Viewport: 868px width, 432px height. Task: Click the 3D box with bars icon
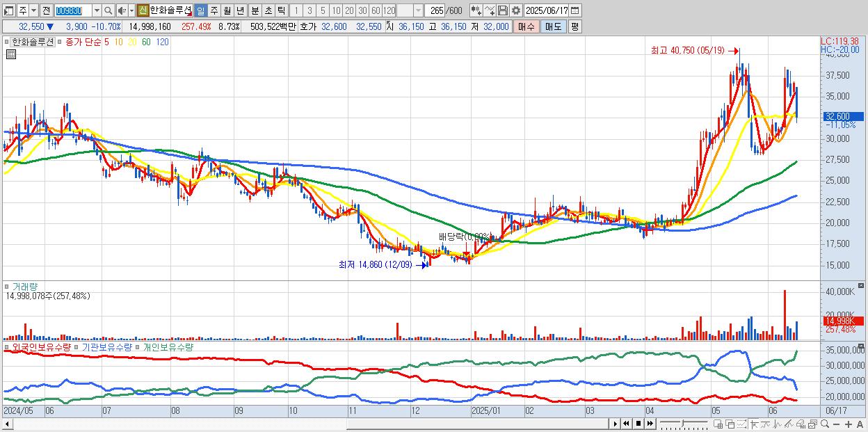[801, 424]
